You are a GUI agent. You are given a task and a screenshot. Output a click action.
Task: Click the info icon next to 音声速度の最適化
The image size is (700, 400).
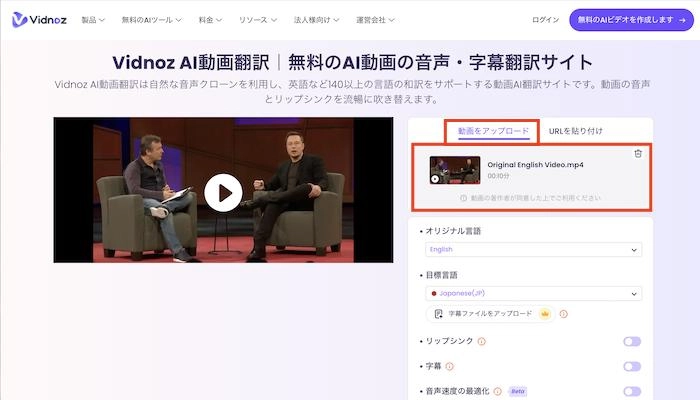pos(497,392)
